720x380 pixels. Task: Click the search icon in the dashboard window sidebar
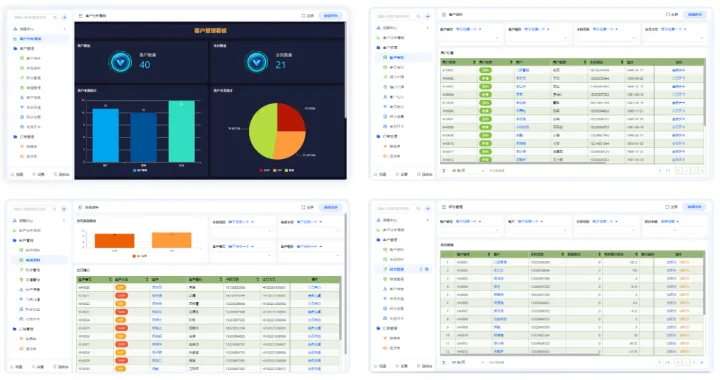tap(55, 17)
